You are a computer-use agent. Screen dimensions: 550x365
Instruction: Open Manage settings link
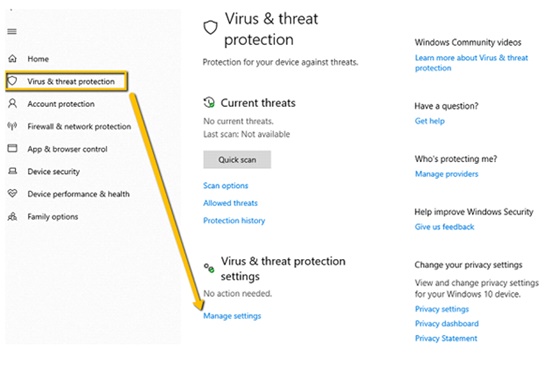tap(232, 316)
